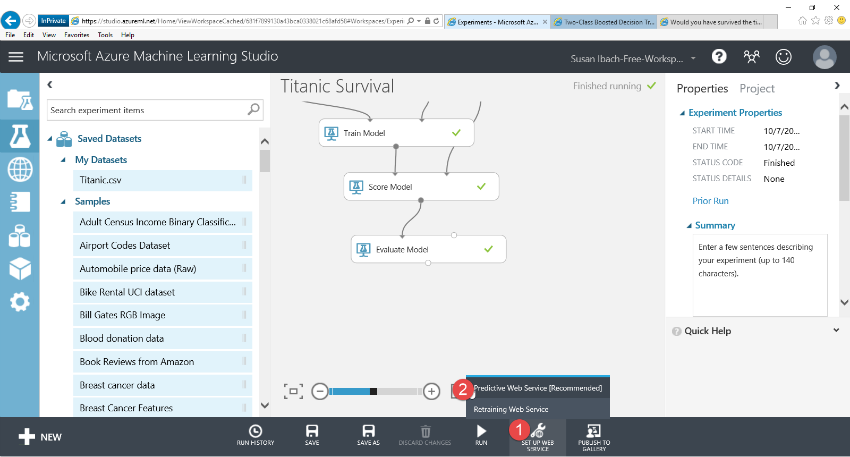Select Bike Rental UCI dataset
This screenshot has width=850, height=457.
pyautogui.click(x=163, y=292)
